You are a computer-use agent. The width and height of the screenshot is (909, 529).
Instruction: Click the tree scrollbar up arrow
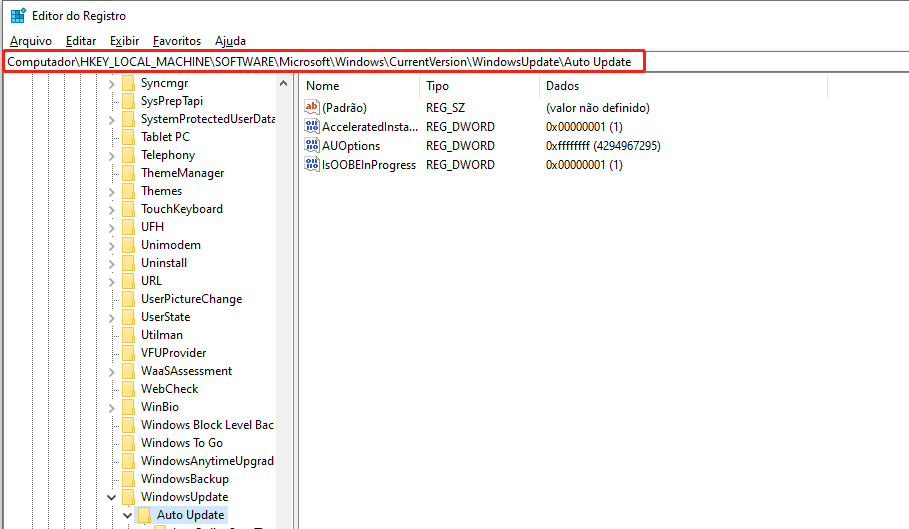tap(283, 83)
